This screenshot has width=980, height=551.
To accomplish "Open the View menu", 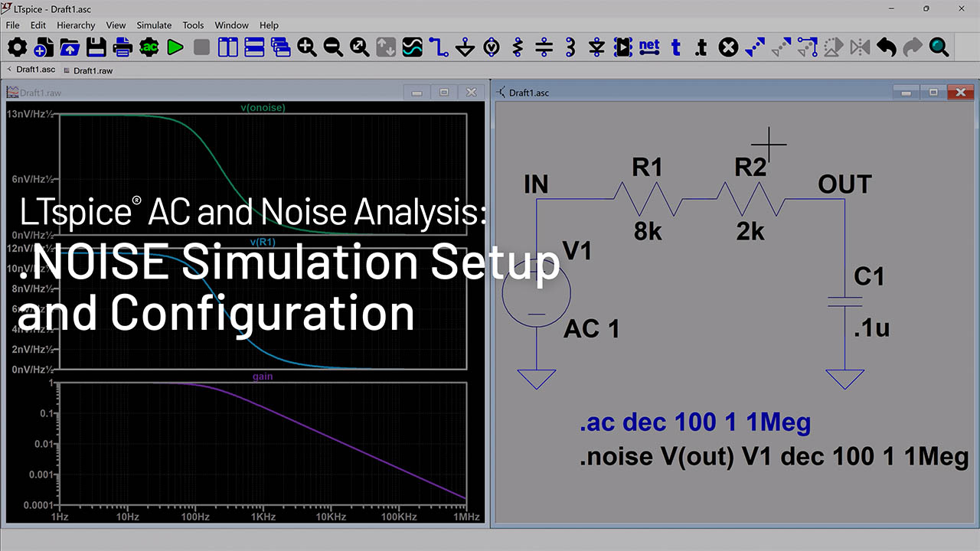I will point(116,25).
